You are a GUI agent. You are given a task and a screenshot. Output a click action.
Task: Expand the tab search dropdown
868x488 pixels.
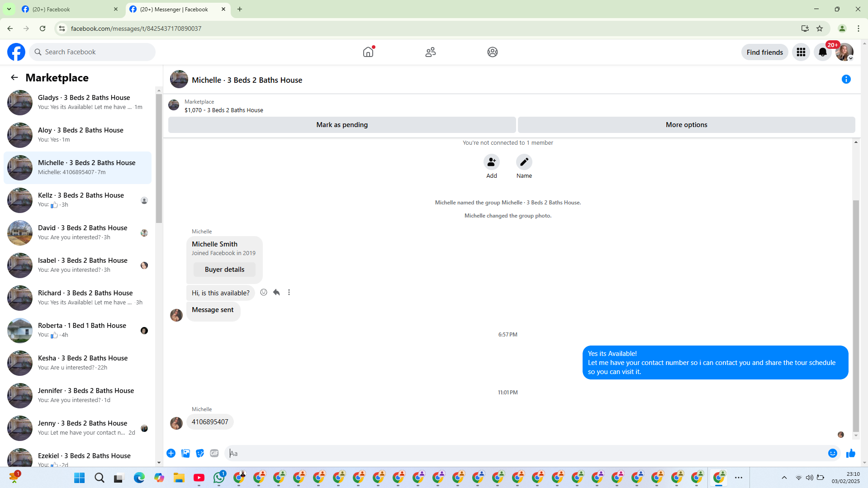(9, 9)
